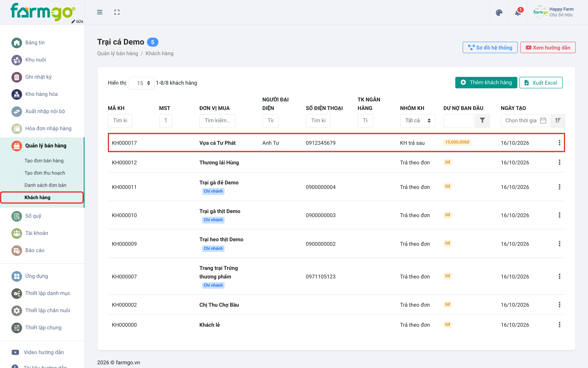Click the sort order icon button
This screenshot has width=588, height=368.
click(x=558, y=120)
